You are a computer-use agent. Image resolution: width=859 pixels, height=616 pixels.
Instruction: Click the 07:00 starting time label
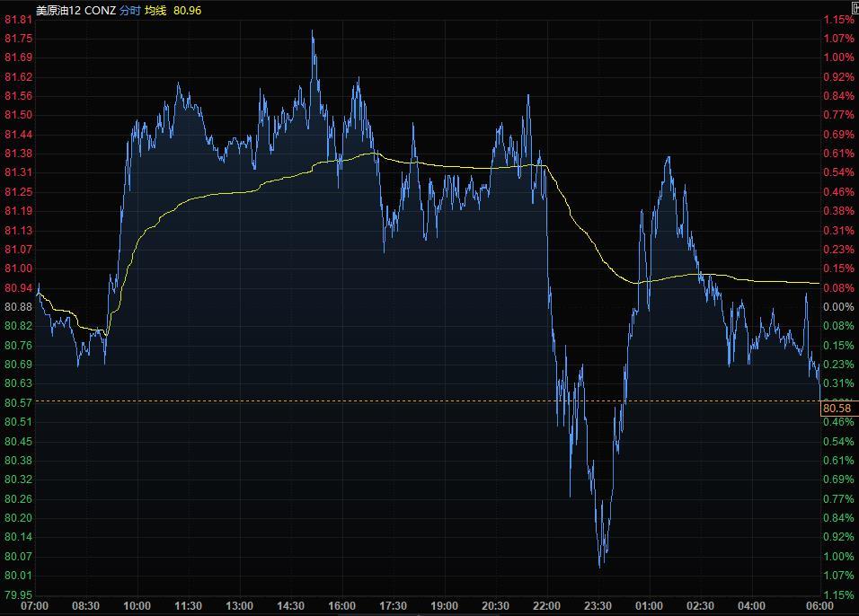tap(34, 606)
